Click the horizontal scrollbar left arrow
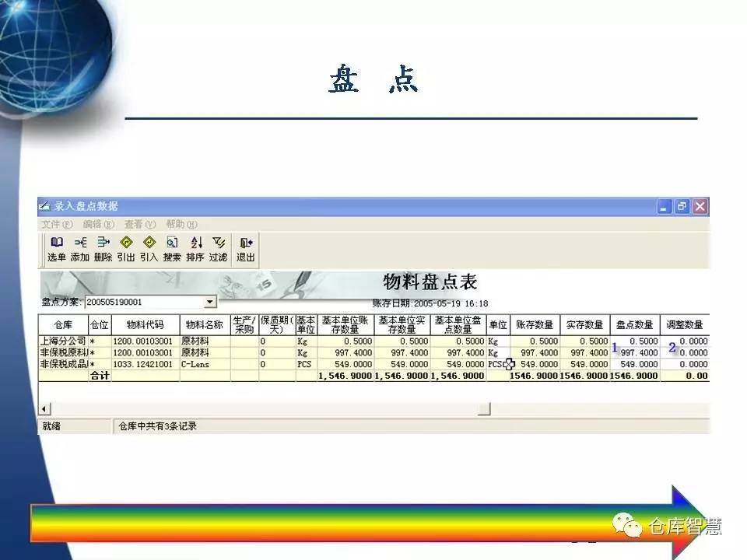 44,408
